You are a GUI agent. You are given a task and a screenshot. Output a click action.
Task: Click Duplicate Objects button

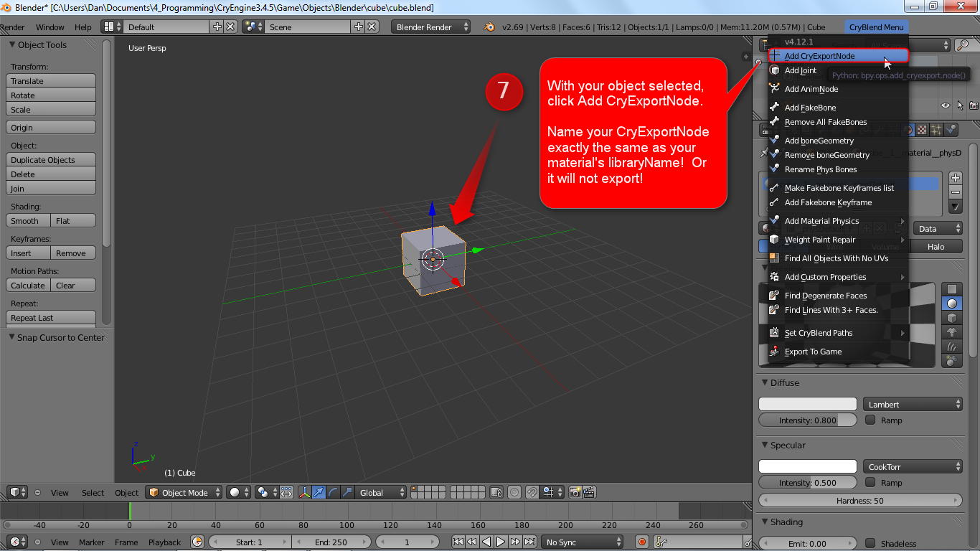tap(51, 160)
